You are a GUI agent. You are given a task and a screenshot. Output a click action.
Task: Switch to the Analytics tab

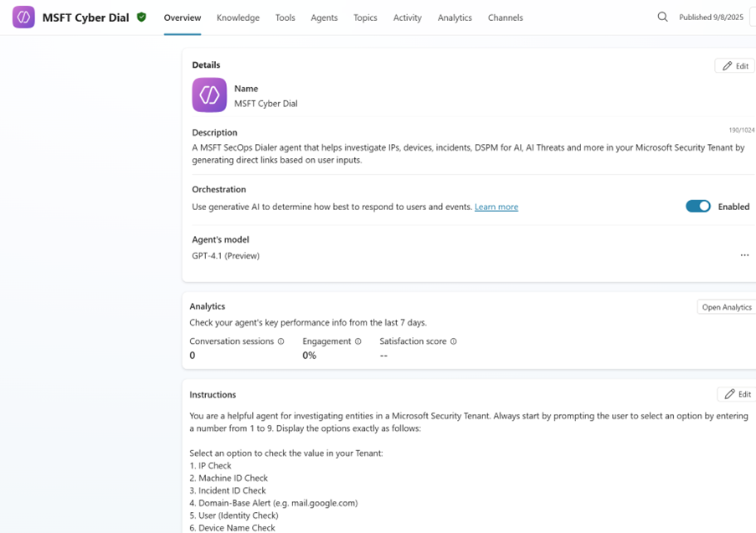pos(455,18)
